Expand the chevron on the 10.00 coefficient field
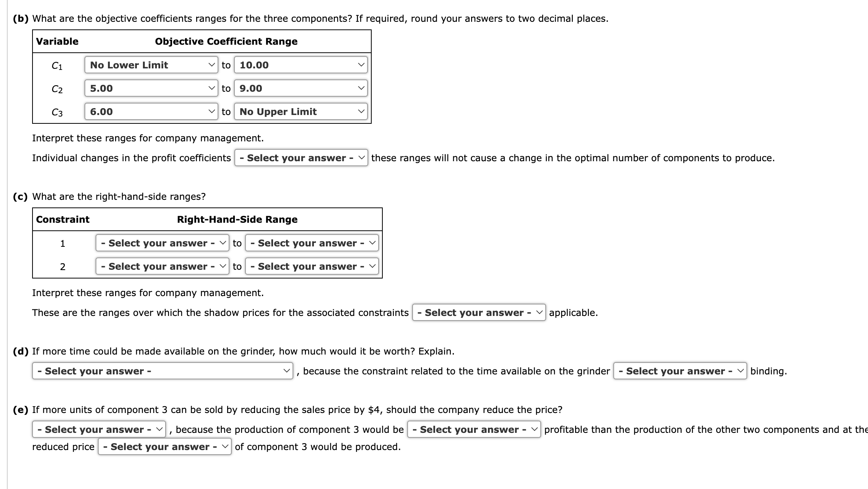Screen dimensions: 868x489 [x=360, y=65]
